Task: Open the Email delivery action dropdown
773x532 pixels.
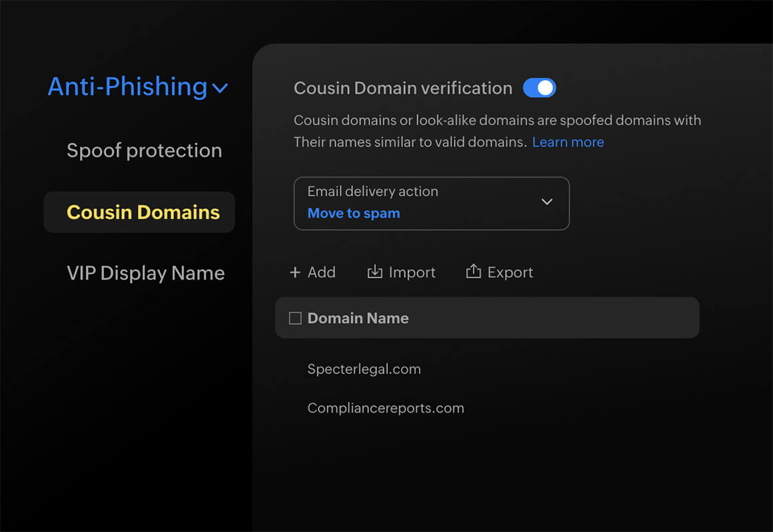Action: point(431,203)
